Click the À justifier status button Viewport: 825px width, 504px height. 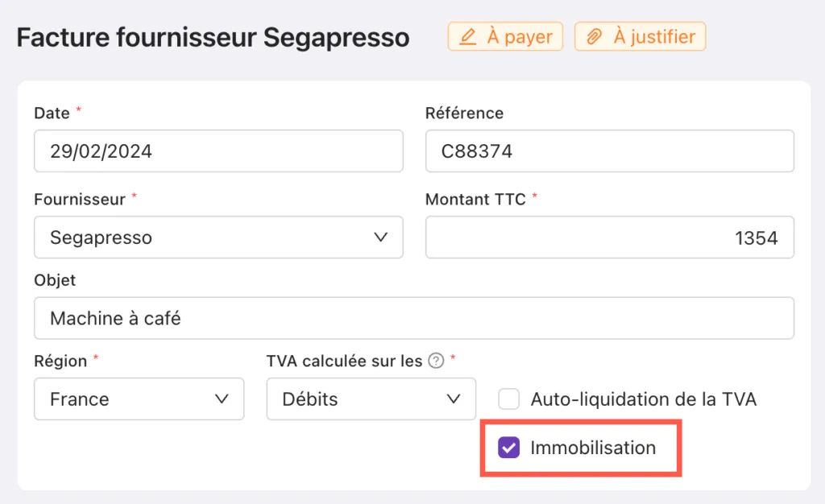pos(640,36)
